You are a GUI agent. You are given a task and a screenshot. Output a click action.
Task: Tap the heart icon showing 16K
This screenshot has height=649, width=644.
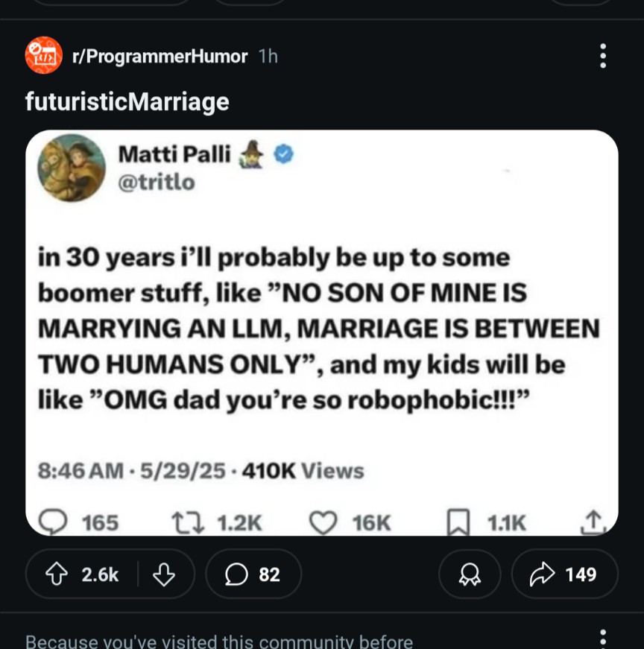point(323,523)
